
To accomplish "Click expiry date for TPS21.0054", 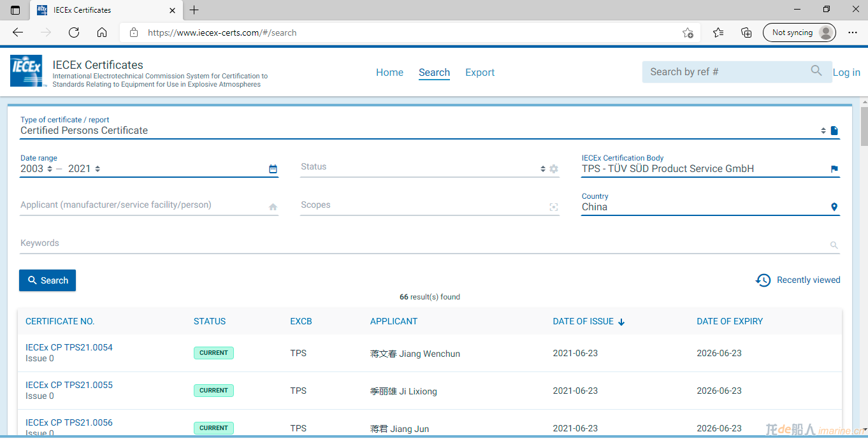I will (x=719, y=354).
